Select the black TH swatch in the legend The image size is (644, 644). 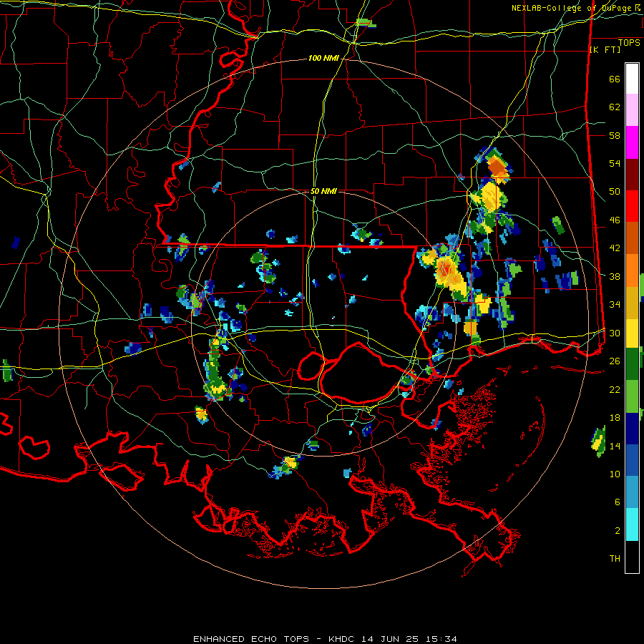point(632,557)
